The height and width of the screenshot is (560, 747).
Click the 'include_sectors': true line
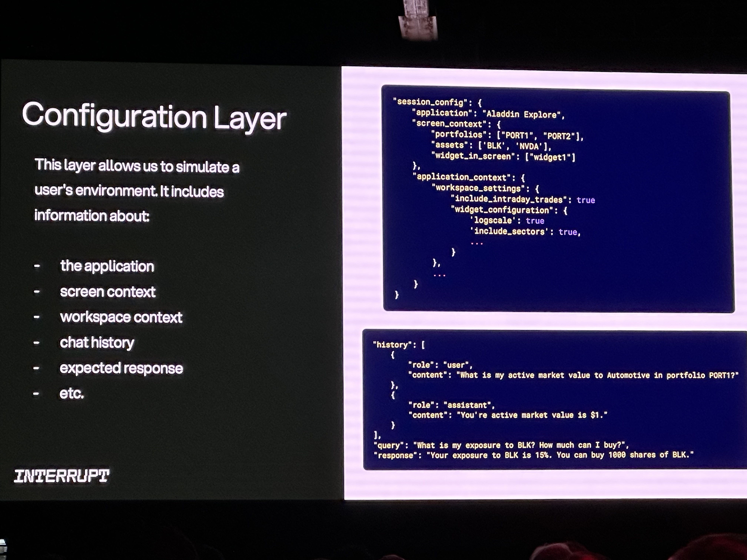click(x=525, y=231)
